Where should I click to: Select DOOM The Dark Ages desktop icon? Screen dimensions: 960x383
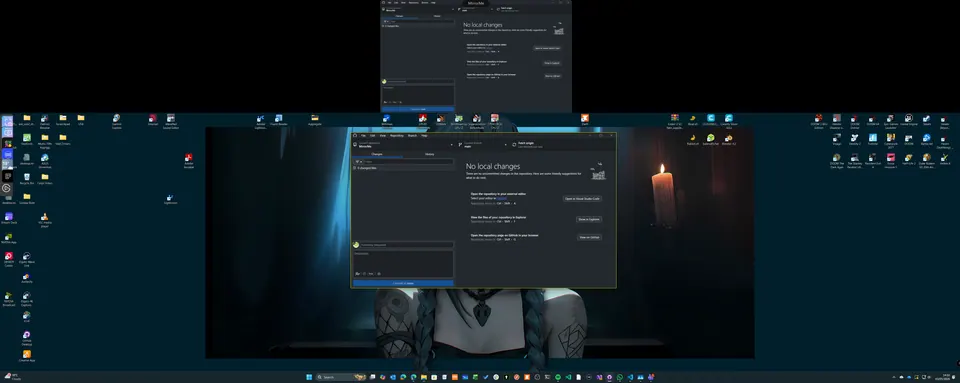[836, 161]
